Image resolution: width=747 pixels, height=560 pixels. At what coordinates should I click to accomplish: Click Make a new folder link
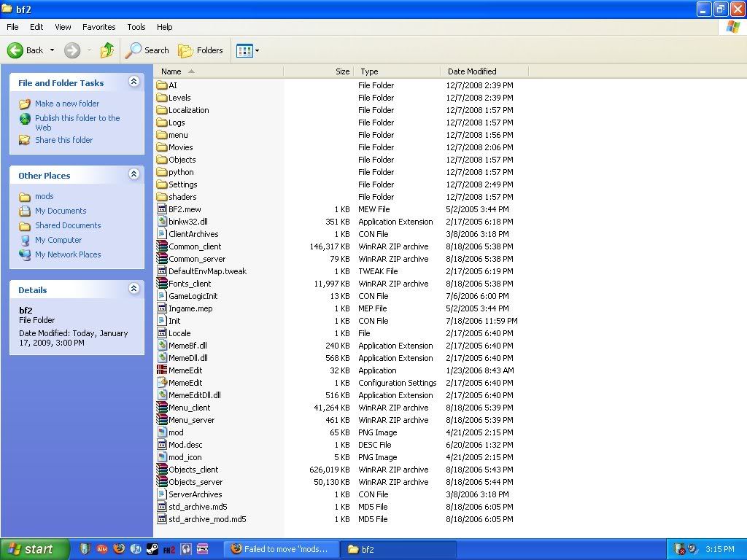(66, 104)
